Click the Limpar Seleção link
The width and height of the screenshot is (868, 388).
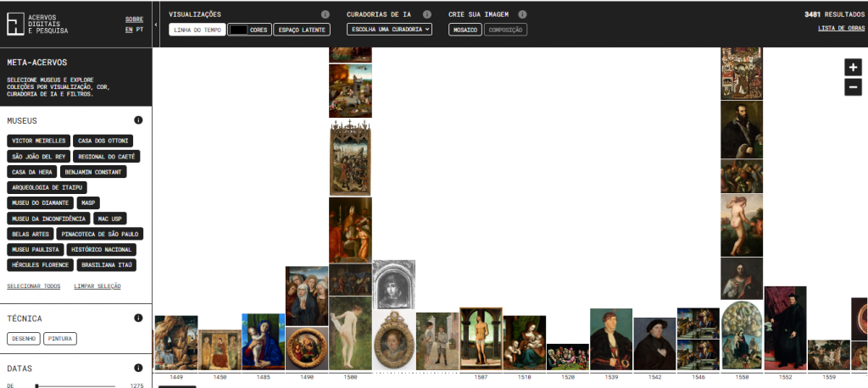(97, 286)
